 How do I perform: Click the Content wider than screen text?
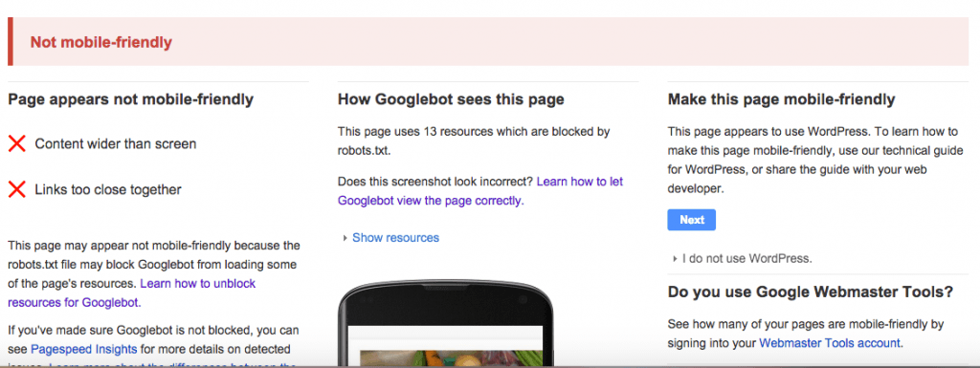click(116, 144)
